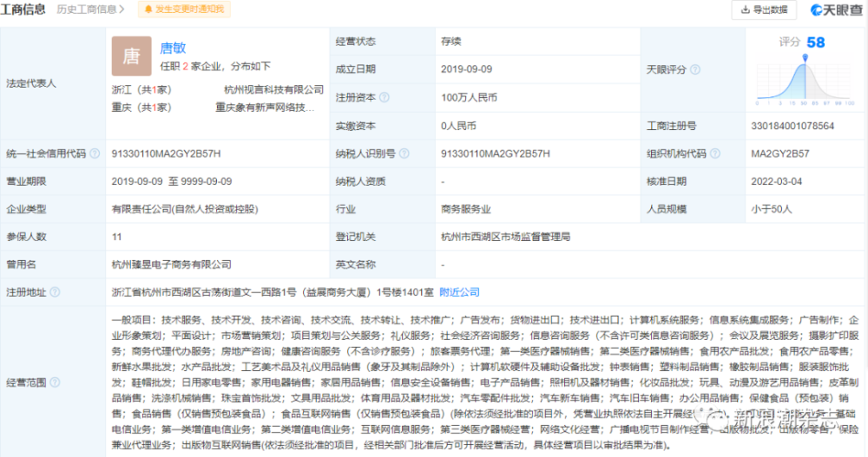Click 经营状态 value 存续
The width and height of the screenshot is (868, 457).
point(450,42)
